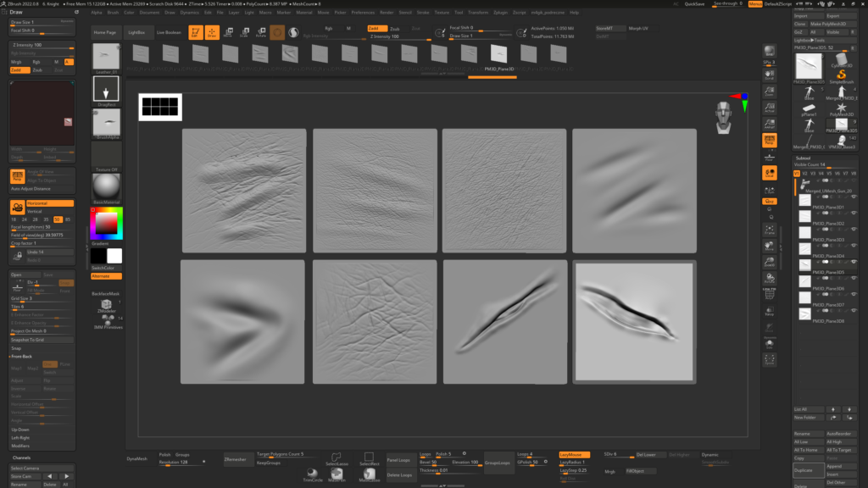
Task: Click the BasicMaterial sphere icon
Action: (106, 186)
